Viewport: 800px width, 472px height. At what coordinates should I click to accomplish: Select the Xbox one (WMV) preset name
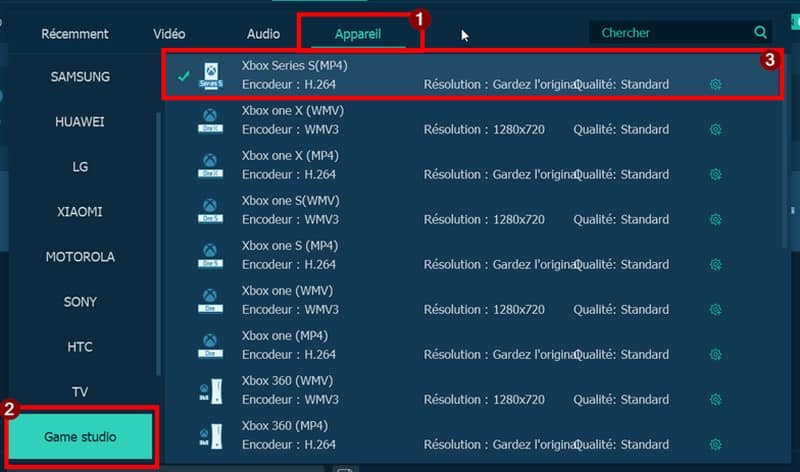pos(287,291)
